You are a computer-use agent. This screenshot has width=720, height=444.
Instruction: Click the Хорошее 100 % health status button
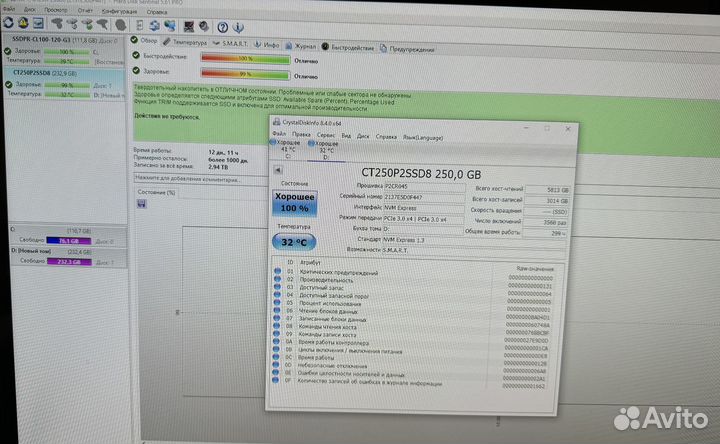(x=294, y=202)
